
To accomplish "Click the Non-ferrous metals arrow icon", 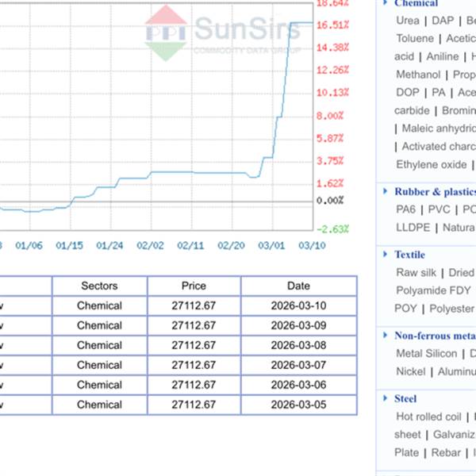I will (386, 335).
